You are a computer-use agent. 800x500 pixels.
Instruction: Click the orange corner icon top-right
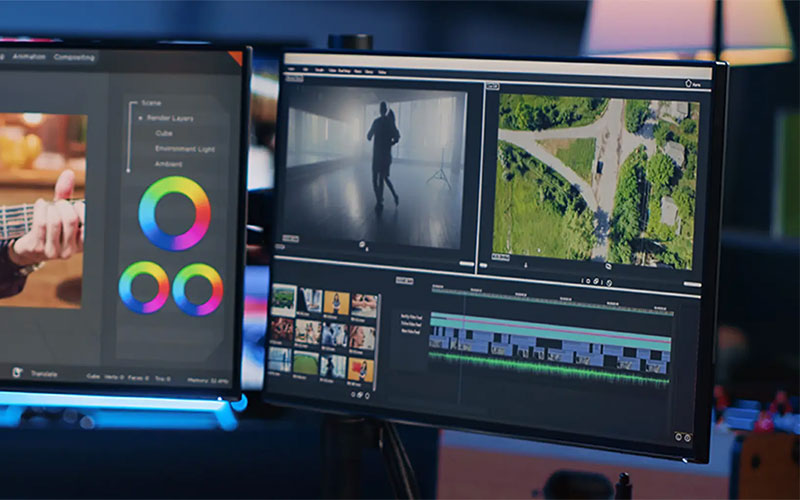coord(236,57)
